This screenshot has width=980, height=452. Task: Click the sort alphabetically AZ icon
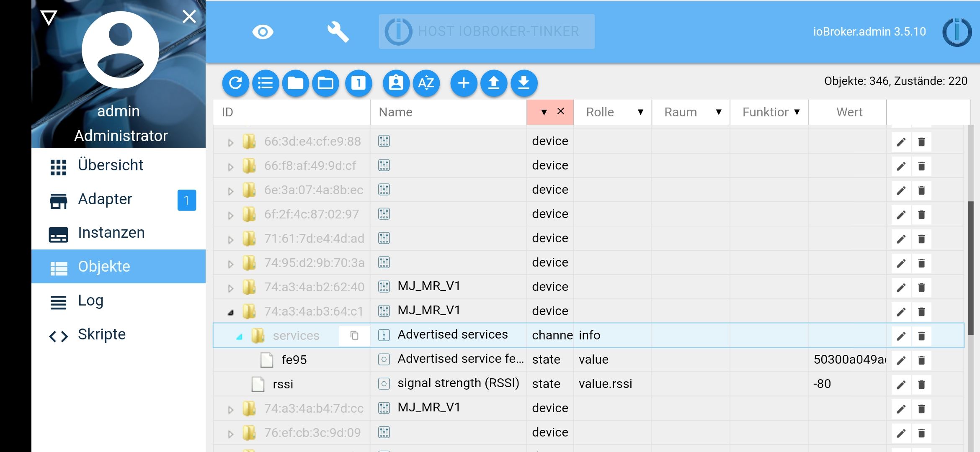point(426,83)
